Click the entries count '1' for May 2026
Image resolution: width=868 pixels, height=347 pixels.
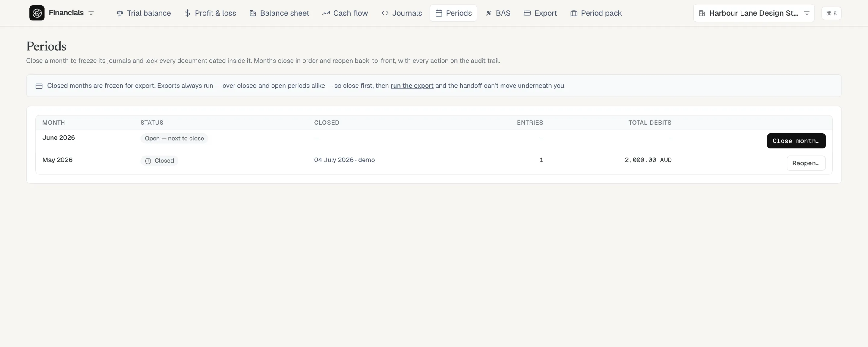click(541, 160)
